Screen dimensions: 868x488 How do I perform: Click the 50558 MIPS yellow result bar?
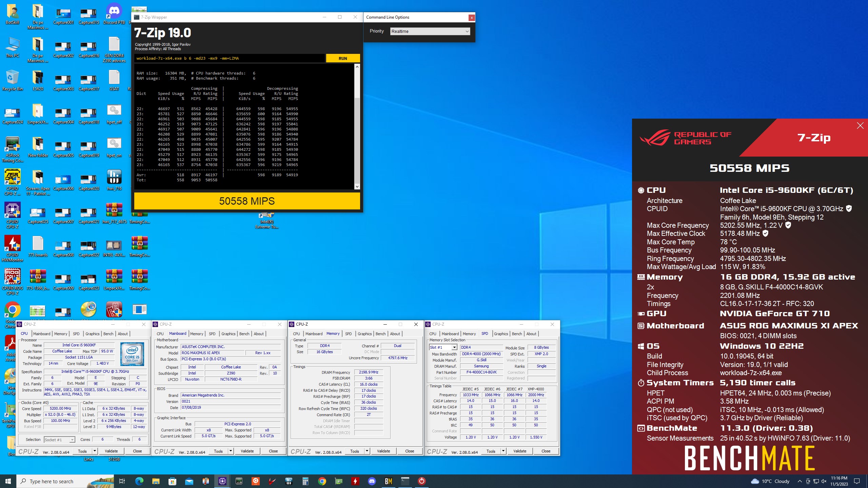247,201
